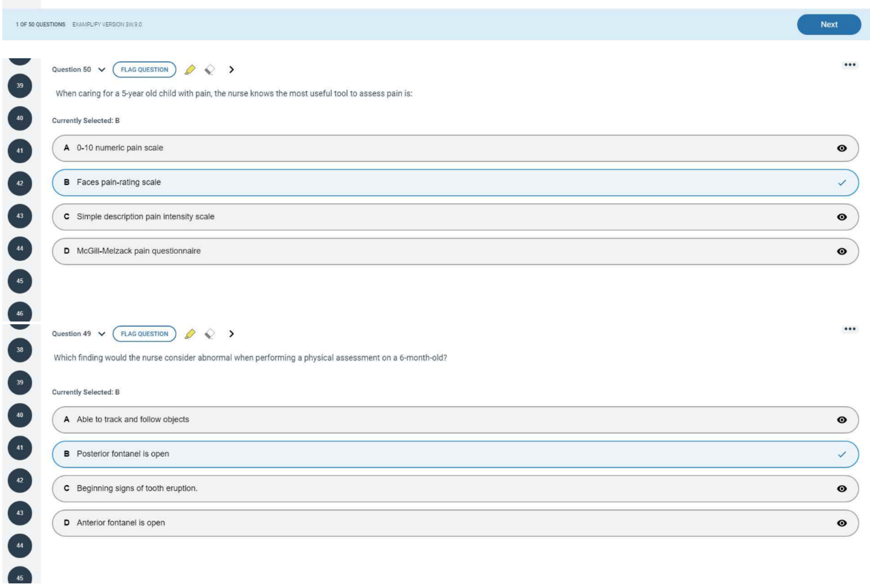Choose answer 'Simple description pain intensity scale'

coord(145,216)
